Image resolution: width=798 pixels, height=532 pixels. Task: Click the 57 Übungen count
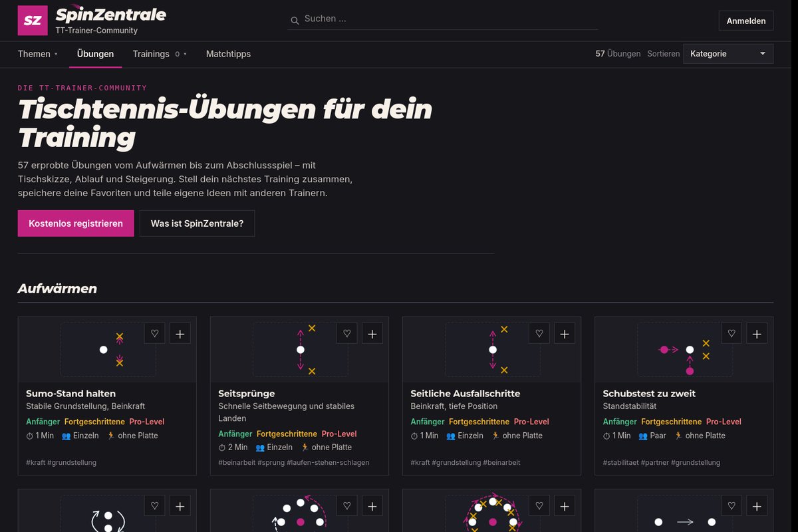tap(618, 54)
